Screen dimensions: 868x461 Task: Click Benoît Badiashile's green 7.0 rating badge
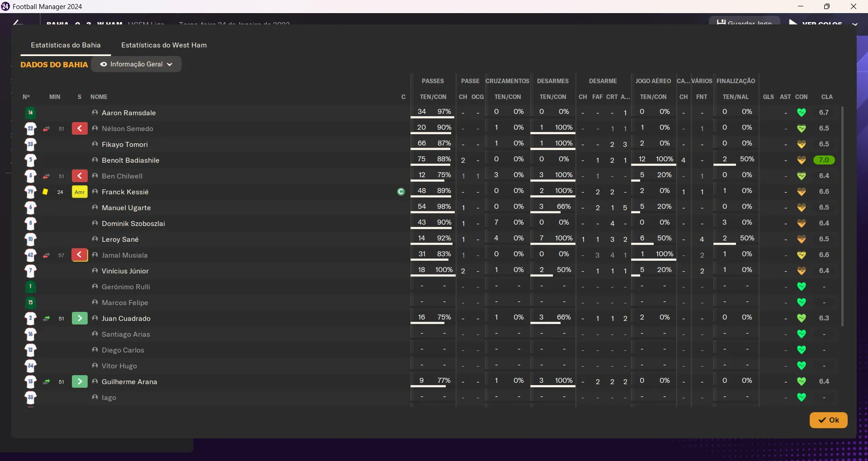[824, 160]
